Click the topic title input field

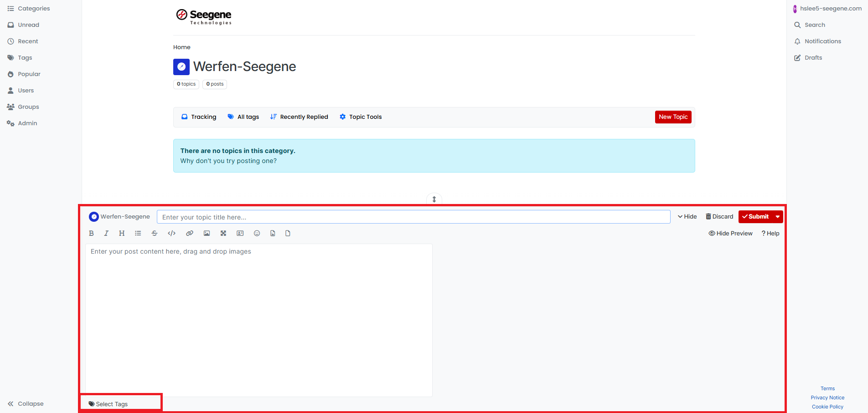413,217
